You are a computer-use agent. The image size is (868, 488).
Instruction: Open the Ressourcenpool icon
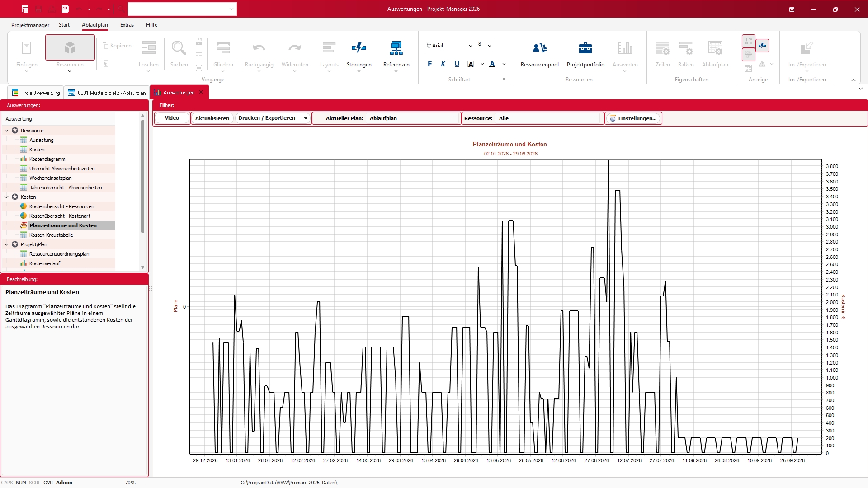point(539,48)
